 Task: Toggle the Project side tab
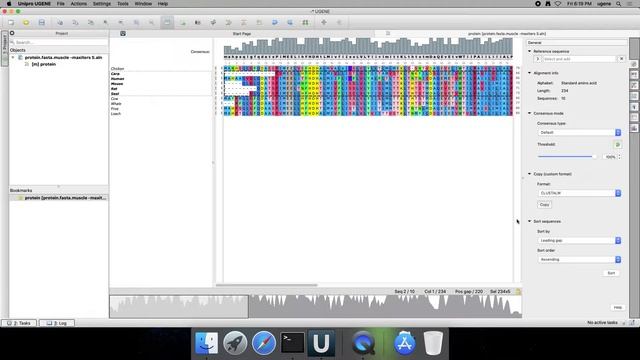click(4, 48)
